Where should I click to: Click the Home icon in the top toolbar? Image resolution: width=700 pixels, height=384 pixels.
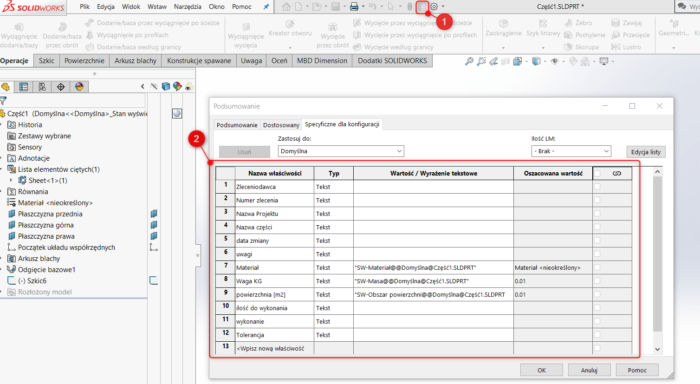(x=286, y=7)
